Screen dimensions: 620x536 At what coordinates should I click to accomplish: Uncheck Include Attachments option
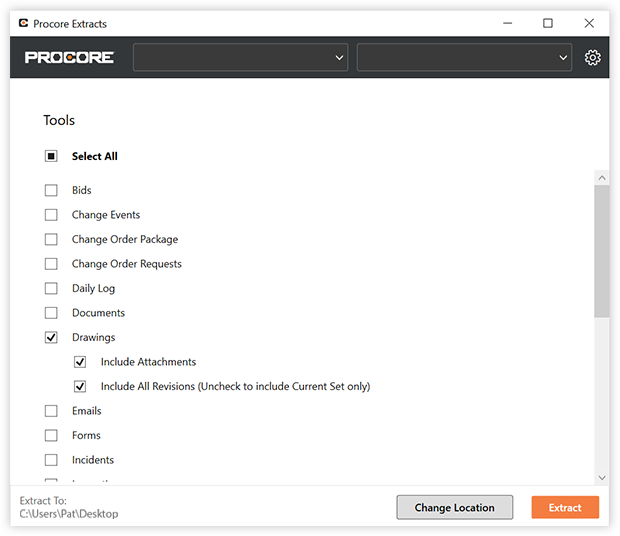pos(80,362)
